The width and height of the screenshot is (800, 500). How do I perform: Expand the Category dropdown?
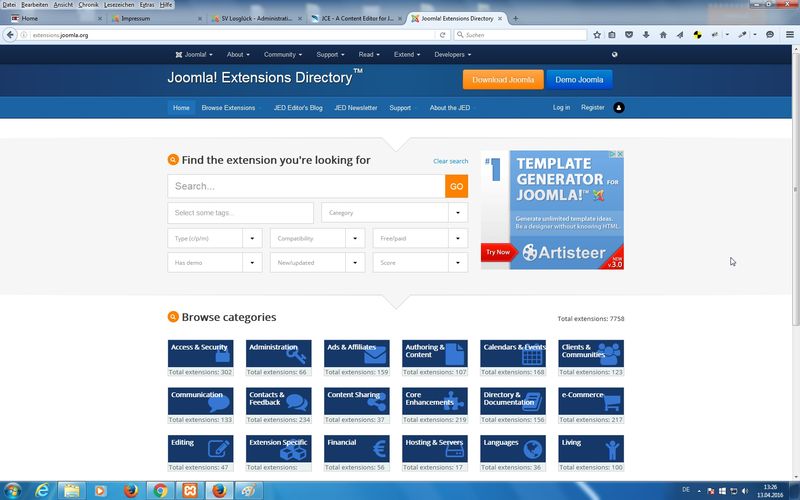[394, 213]
